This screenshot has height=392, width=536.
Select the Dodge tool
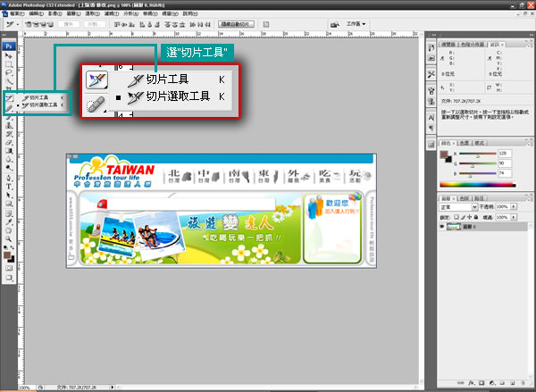point(9,168)
